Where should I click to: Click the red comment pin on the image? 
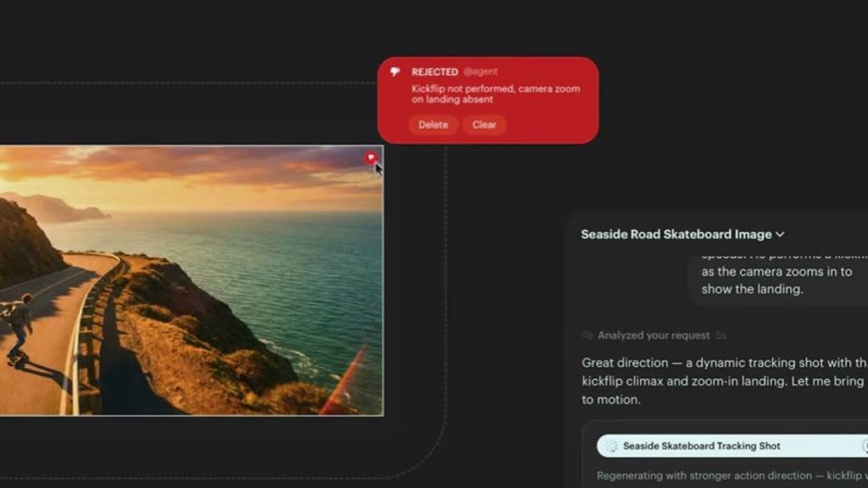371,159
